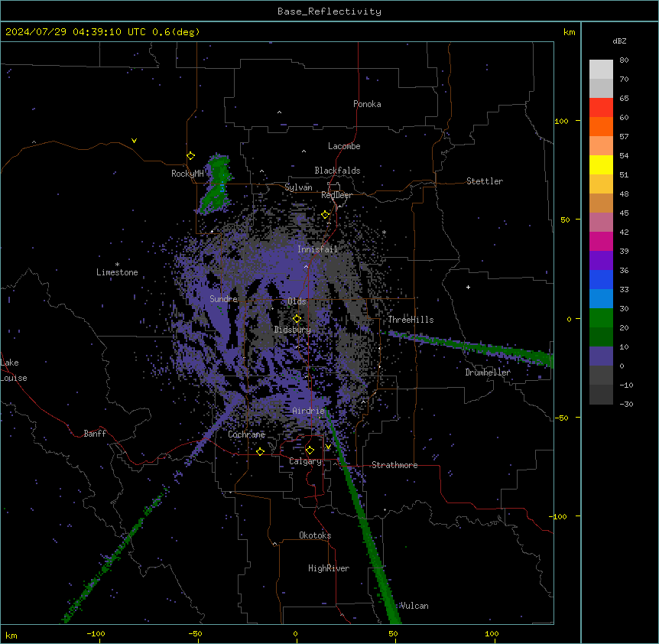Click the Olds town label
Screen dimensions: 659x644
tap(297, 301)
